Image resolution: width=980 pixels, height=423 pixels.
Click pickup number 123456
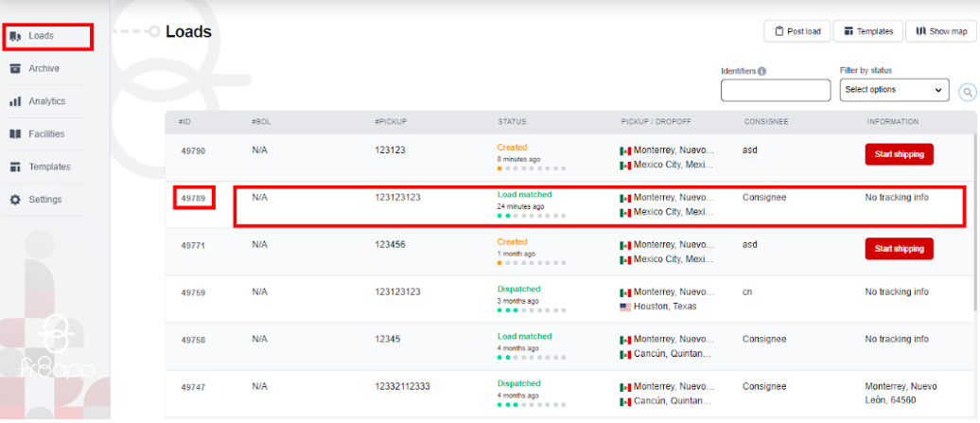[x=390, y=245]
